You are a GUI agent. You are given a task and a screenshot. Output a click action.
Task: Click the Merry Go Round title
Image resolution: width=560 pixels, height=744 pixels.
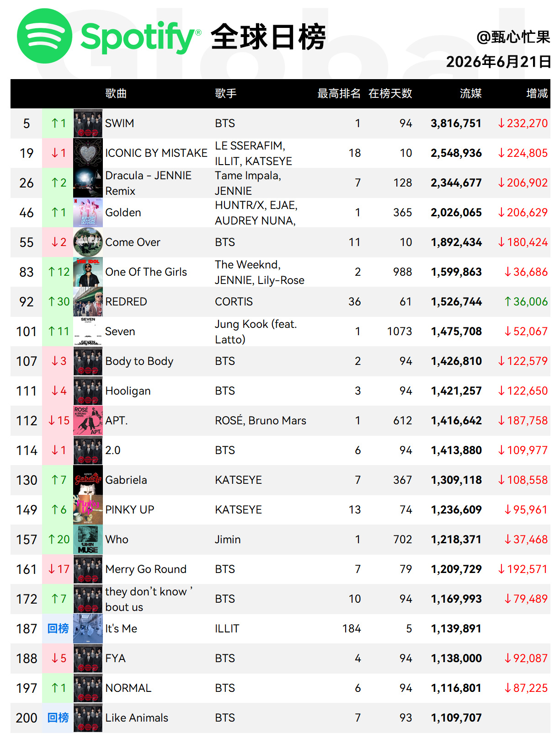point(146,569)
